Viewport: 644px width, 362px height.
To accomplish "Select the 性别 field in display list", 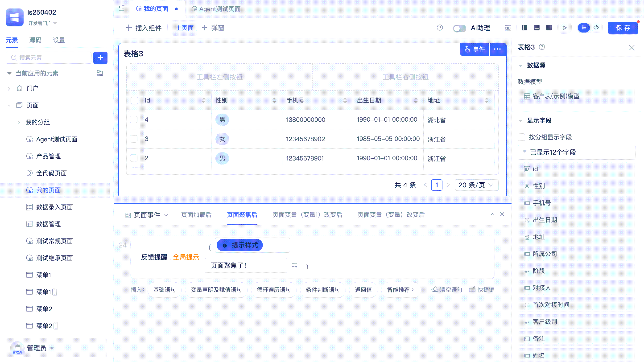I will (576, 186).
